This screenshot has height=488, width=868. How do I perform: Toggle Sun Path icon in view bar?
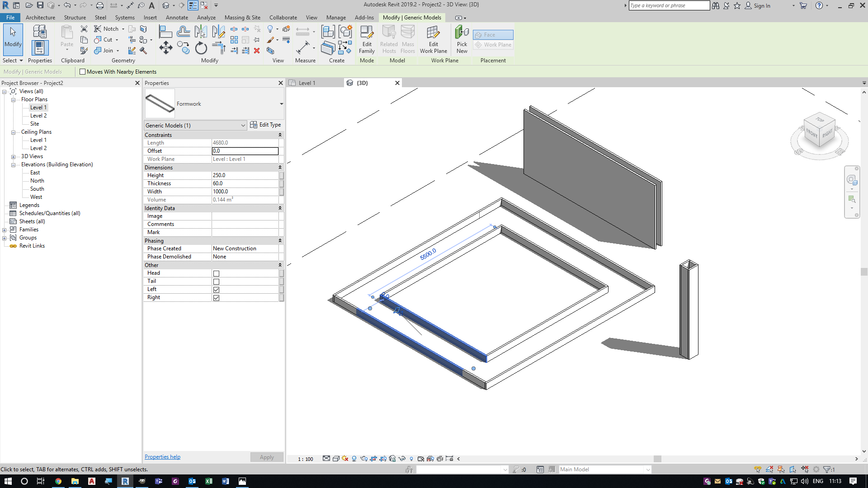pos(345,459)
